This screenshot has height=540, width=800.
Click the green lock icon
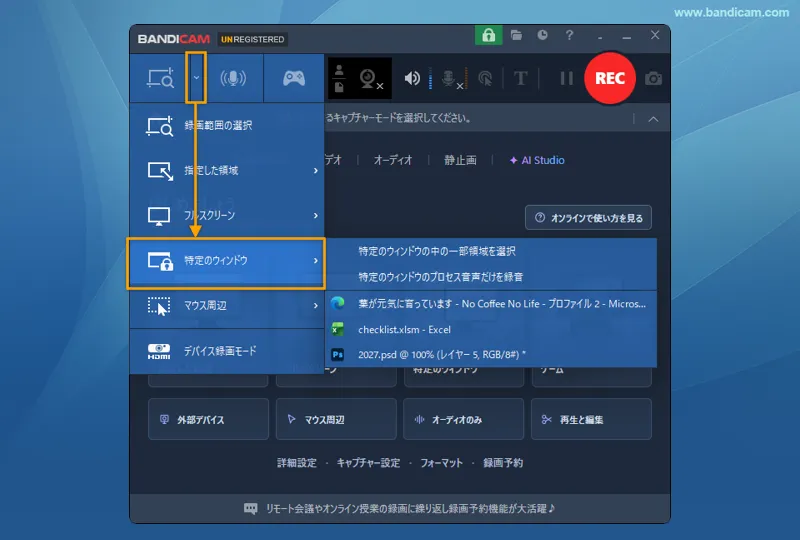pos(488,35)
